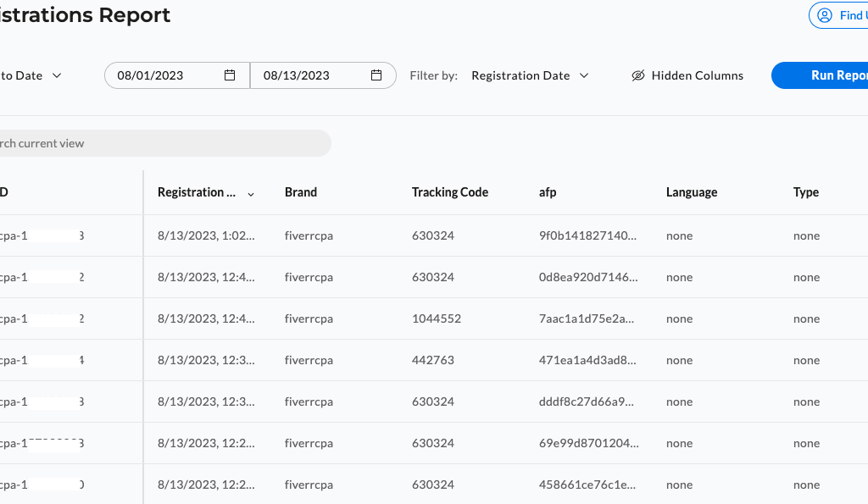
Task: Select afp value 9f0b141827140...
Action: click(587, 235)
